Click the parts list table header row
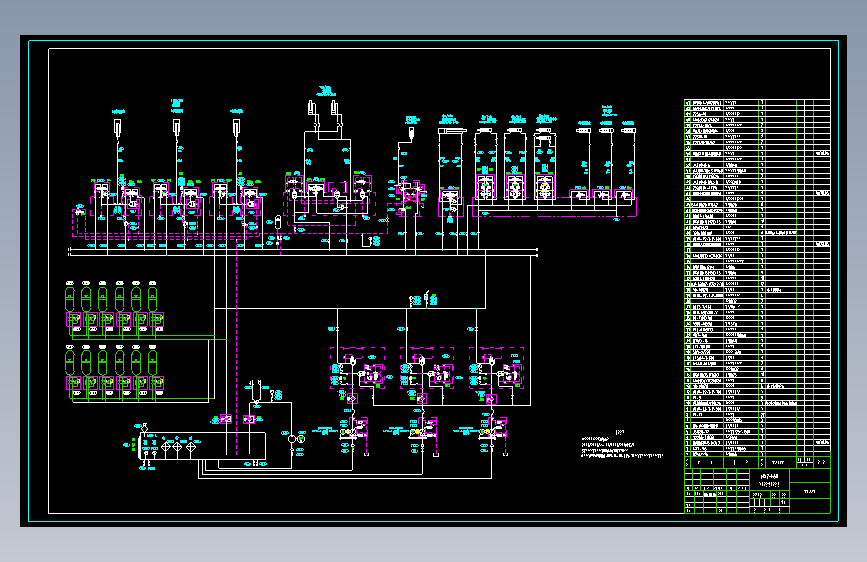This screenshot has height=562, width=867. 757,462
